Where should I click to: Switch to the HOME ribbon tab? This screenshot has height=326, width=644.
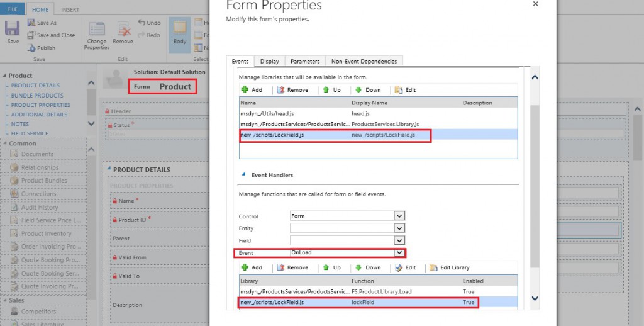tap(40, 9)
